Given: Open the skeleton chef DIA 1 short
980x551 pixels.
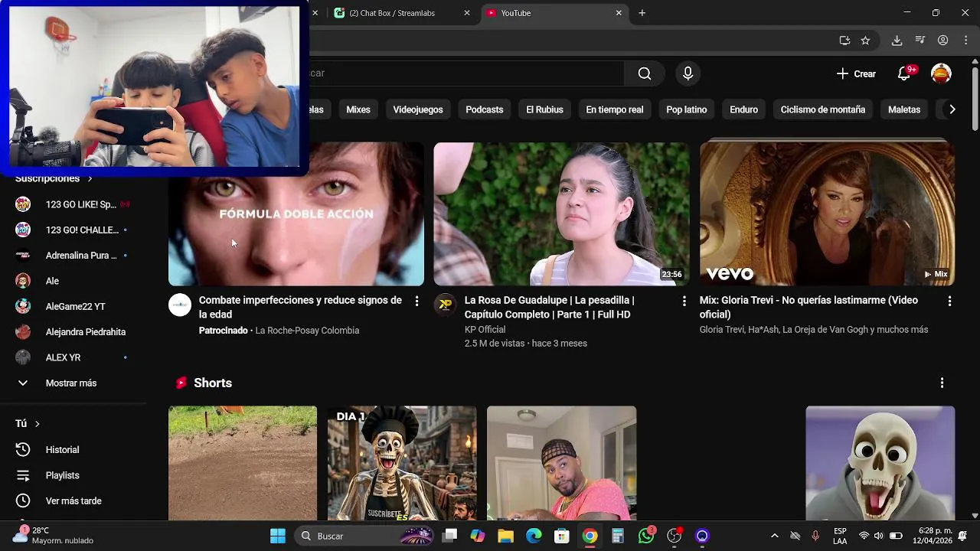Looking at the screenshot, I should point(402,463).
